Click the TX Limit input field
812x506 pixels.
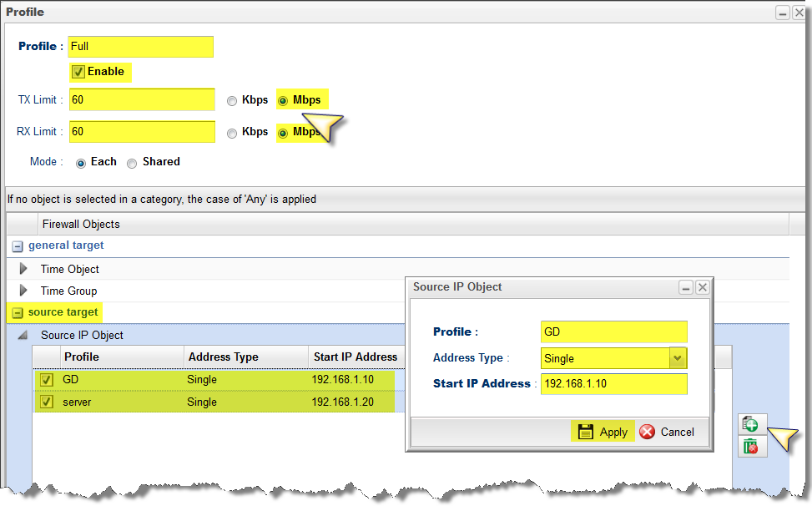coord(142,100)
